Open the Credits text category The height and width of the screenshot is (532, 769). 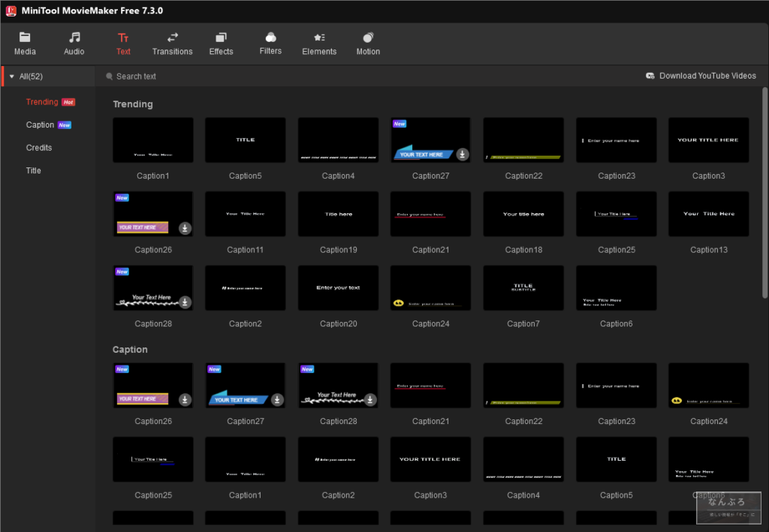[x=39, y=148]
